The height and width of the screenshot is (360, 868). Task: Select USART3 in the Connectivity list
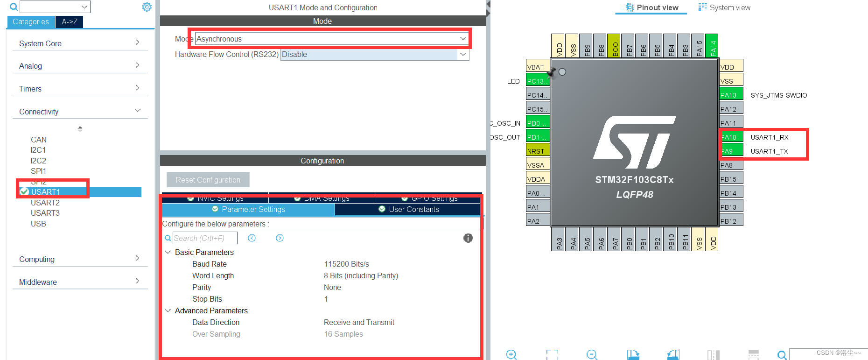[x=45, y=213]
